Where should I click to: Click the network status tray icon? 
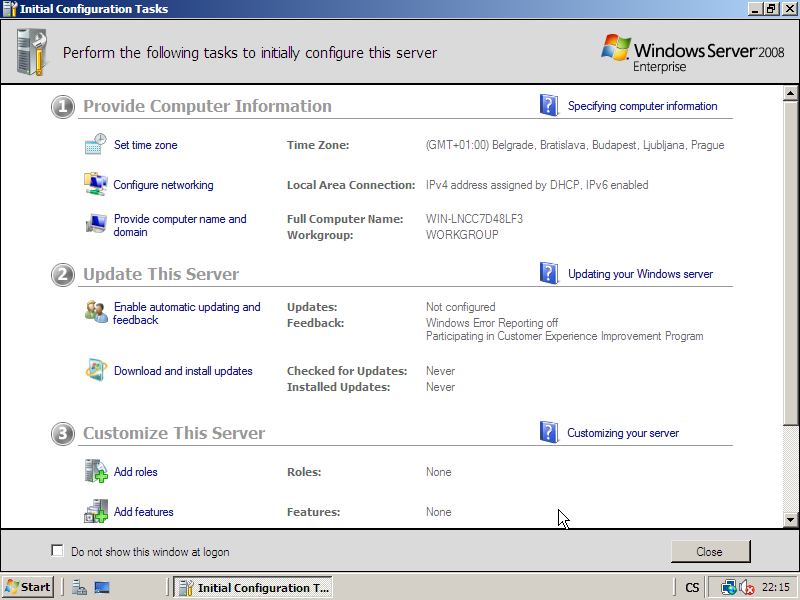pyautogui.click(x=729, y=588)
